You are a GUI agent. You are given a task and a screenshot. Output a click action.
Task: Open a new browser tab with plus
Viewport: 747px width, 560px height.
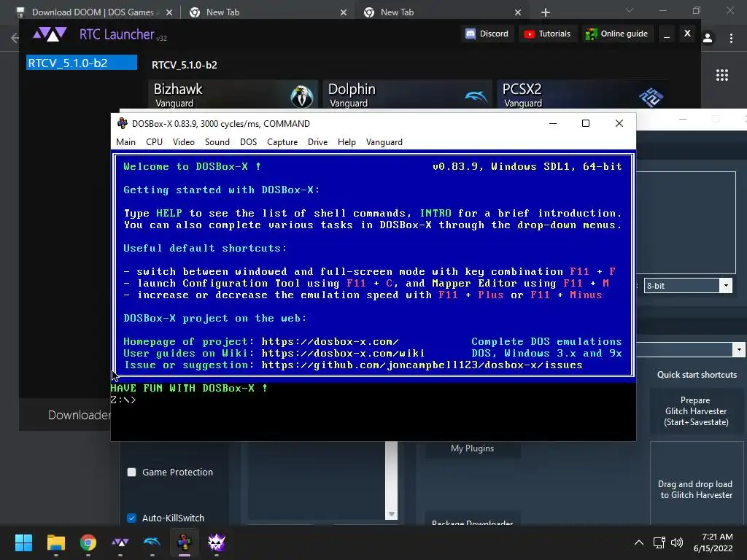click(546, 12)
